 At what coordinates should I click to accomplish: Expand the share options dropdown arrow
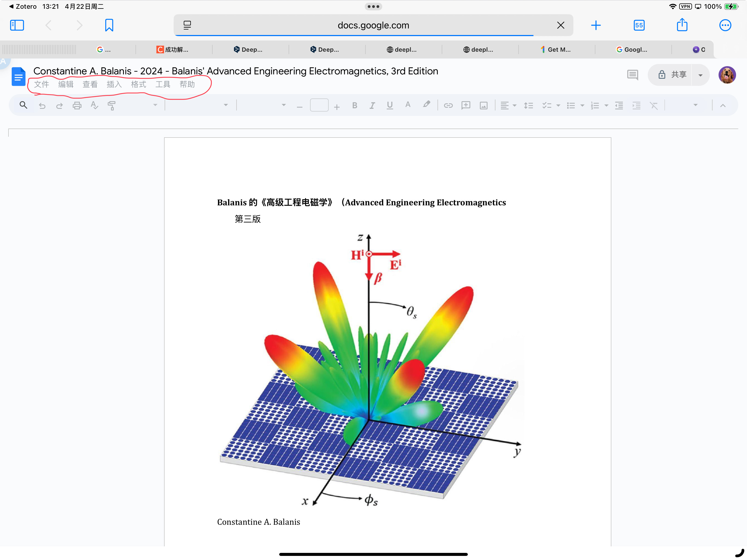pyautogui.click(x=701, y=75)
